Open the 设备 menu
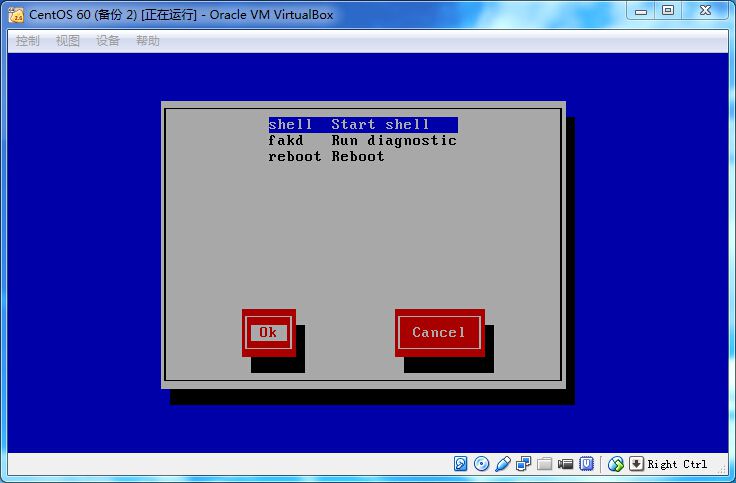This screenshot has width=736, height=483. pos(108,41)
